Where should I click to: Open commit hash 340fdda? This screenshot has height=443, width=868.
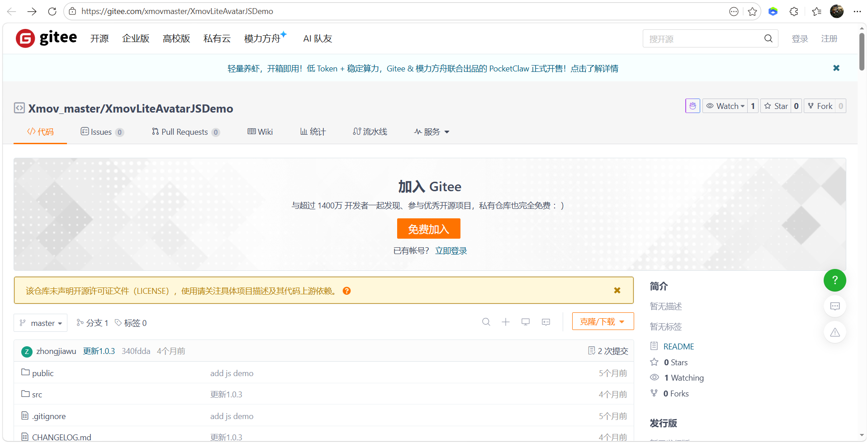[136, 351]
